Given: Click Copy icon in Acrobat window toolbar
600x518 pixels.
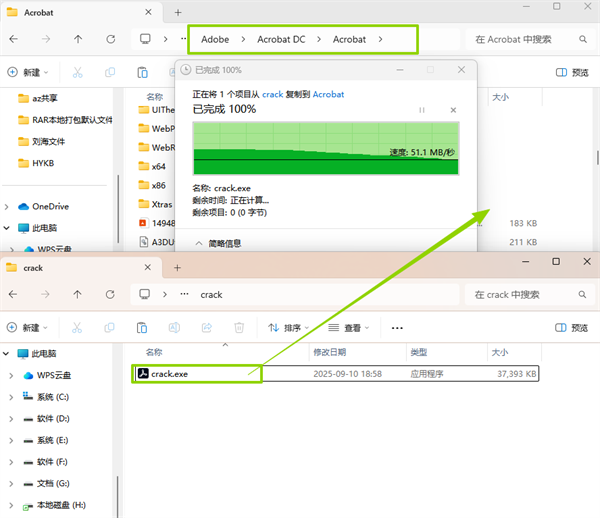Looking at the screenshot, I should (x=110, y=72).
